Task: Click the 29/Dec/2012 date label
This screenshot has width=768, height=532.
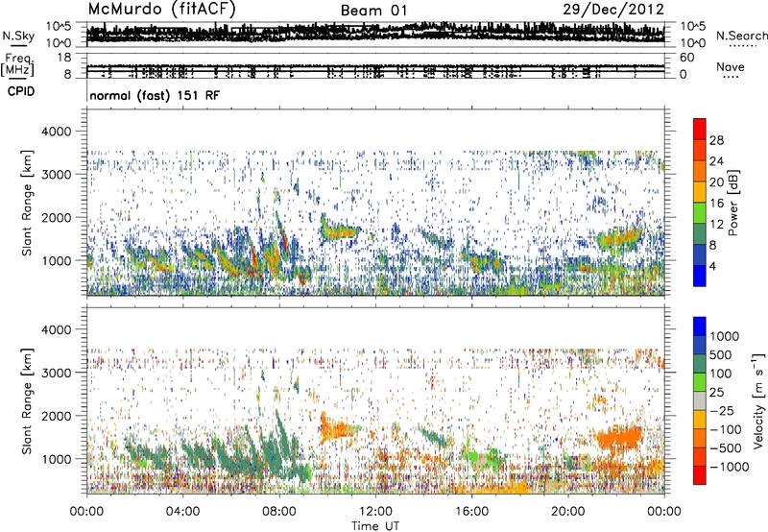Action: pyautogui.click(x=613, y=10)
